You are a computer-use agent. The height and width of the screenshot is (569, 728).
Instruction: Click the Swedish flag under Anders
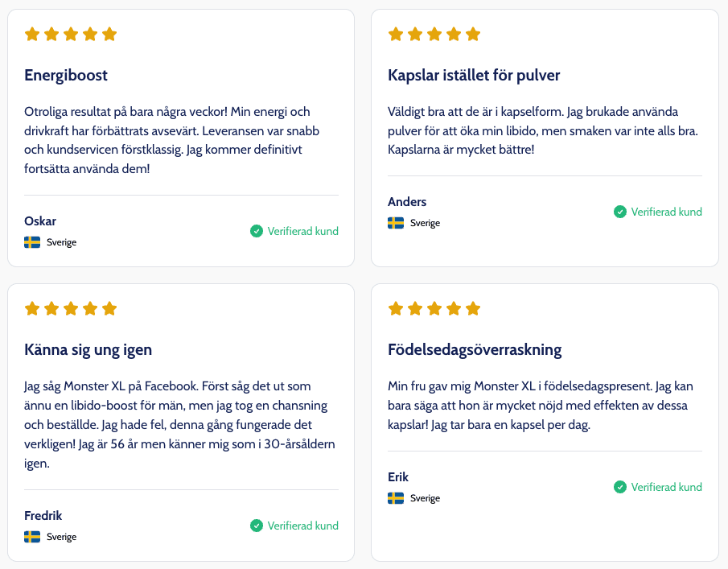click(x=396, y=223)
